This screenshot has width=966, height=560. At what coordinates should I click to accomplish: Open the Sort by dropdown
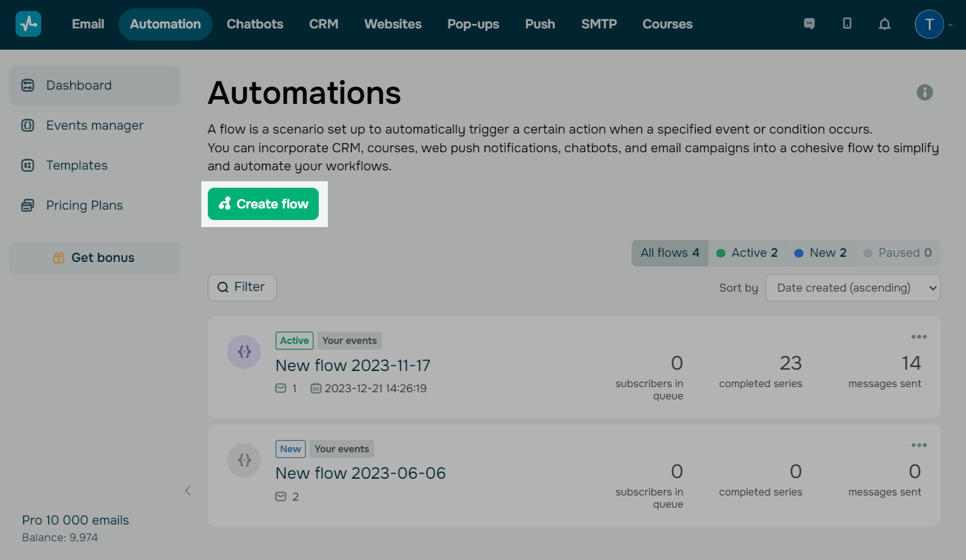852,288
